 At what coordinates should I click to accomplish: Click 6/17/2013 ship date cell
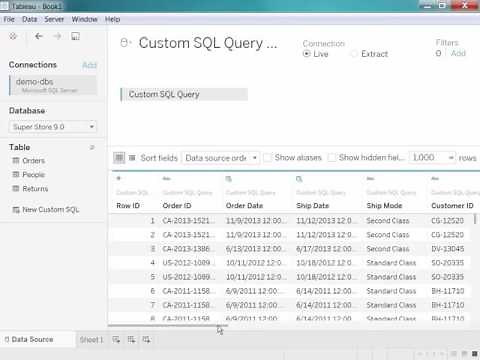tap(325, 249)
